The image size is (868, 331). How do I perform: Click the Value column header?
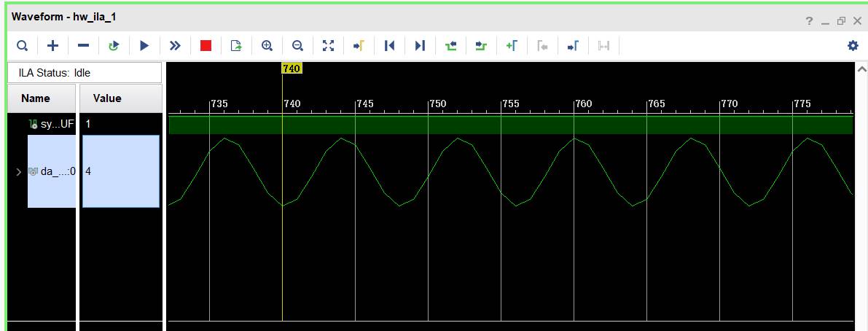point(107,98)
